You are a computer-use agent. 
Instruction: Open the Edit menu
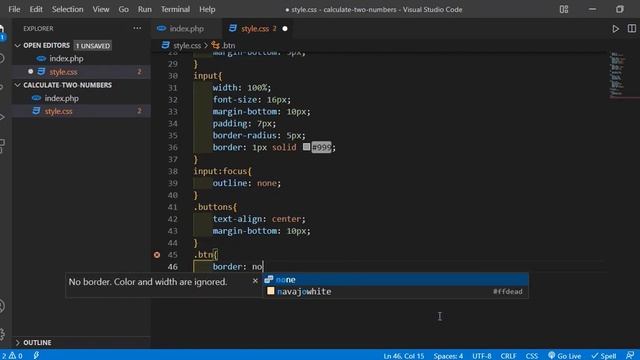(x=36, y=9)
